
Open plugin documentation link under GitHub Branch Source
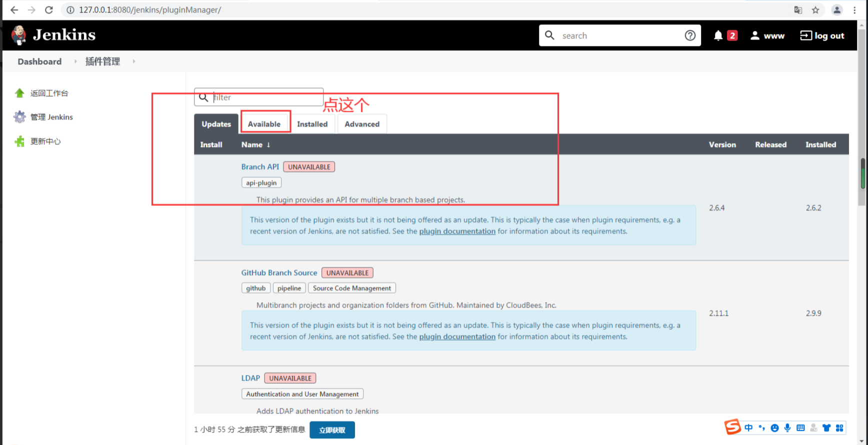457,336
